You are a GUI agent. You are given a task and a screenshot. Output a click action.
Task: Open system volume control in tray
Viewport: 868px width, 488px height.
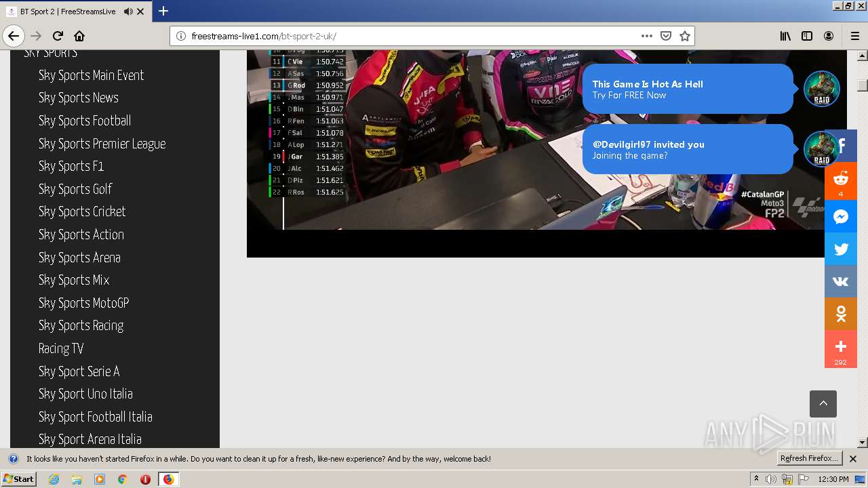click(x=771, y=479)
